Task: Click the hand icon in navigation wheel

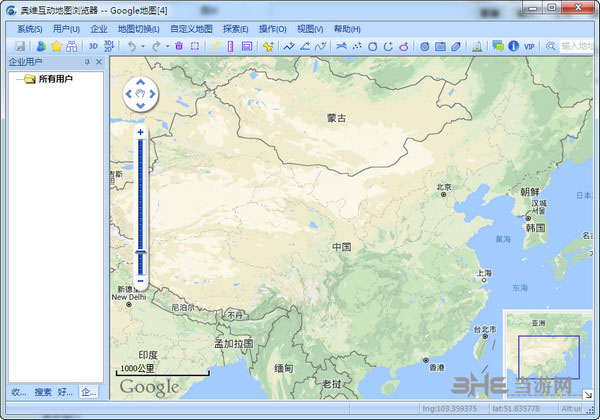Action: tap(140, 94)
